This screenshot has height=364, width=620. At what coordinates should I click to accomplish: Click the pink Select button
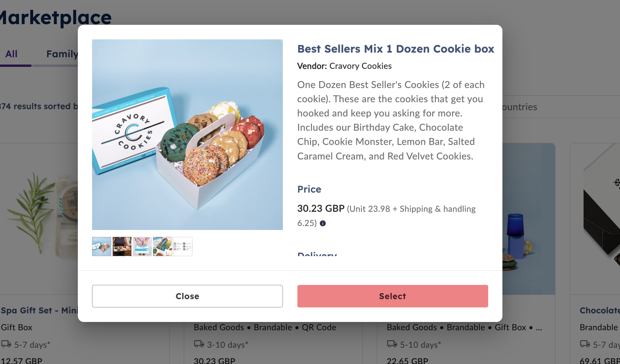click(x=393, y=296)
